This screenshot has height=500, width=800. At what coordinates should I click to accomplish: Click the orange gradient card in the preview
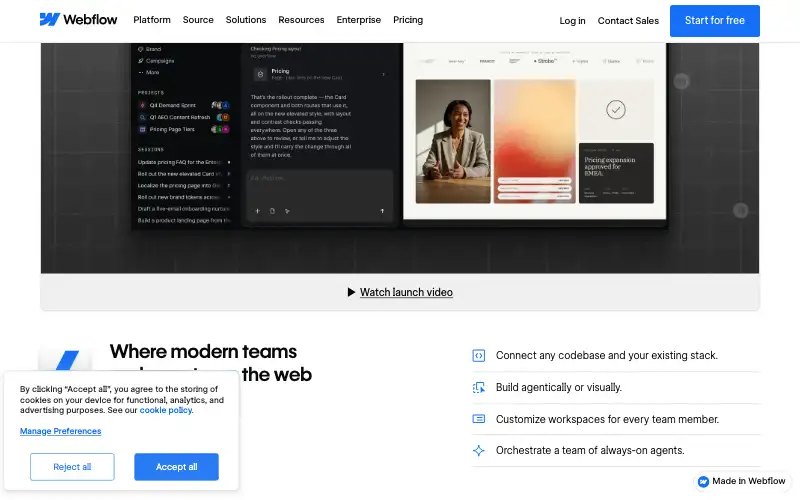(x=535, y=141)
